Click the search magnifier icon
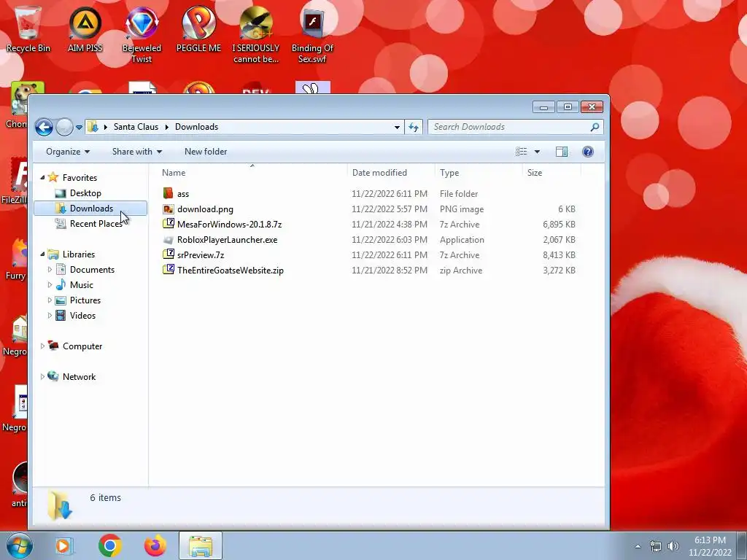Screen dimensions: 747x560 595,127
